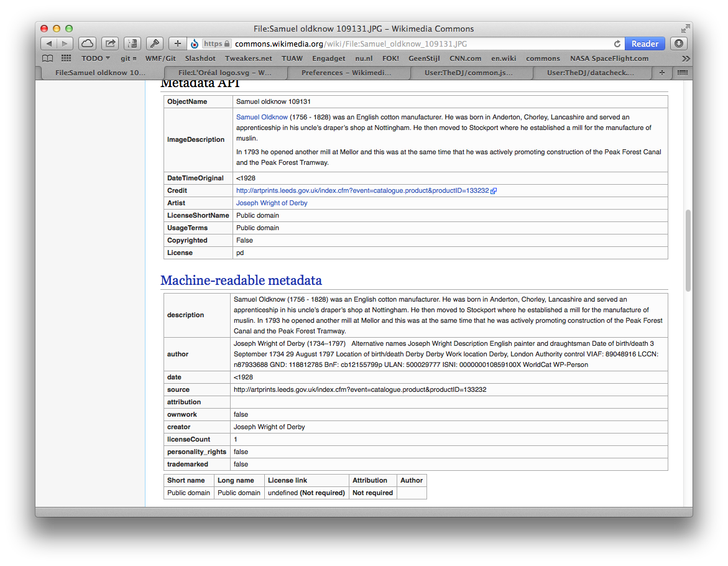
Task: Show Top Sites grid
Action: point(67,58)
